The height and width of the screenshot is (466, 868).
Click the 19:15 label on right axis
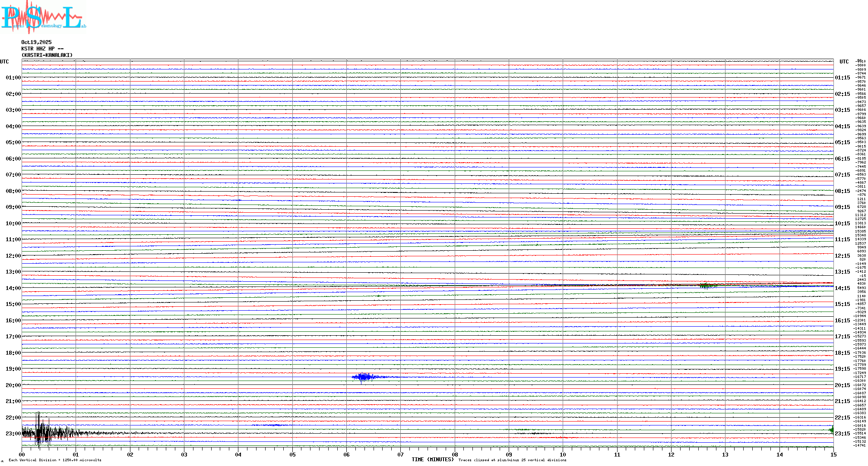pos(842,369)
